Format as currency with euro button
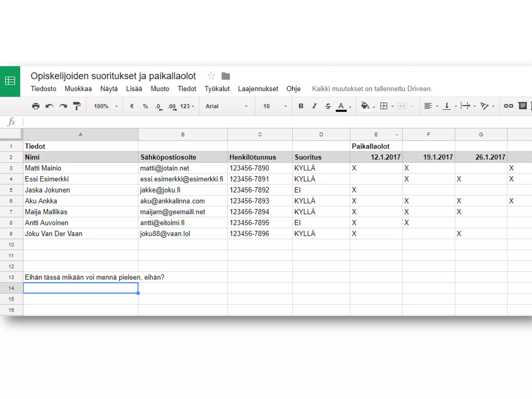The width and height of the screenshot is (532, 399). 132,106
